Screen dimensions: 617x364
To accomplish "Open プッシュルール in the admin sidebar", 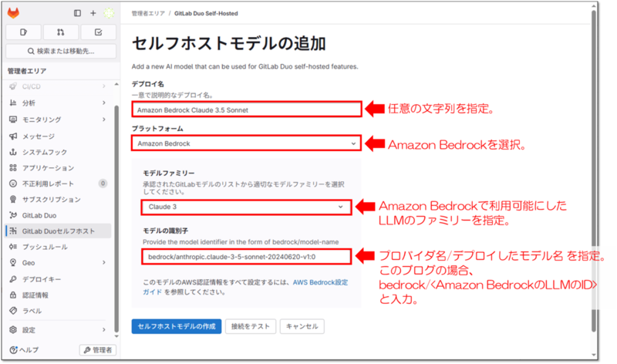I will pos(59,247).
